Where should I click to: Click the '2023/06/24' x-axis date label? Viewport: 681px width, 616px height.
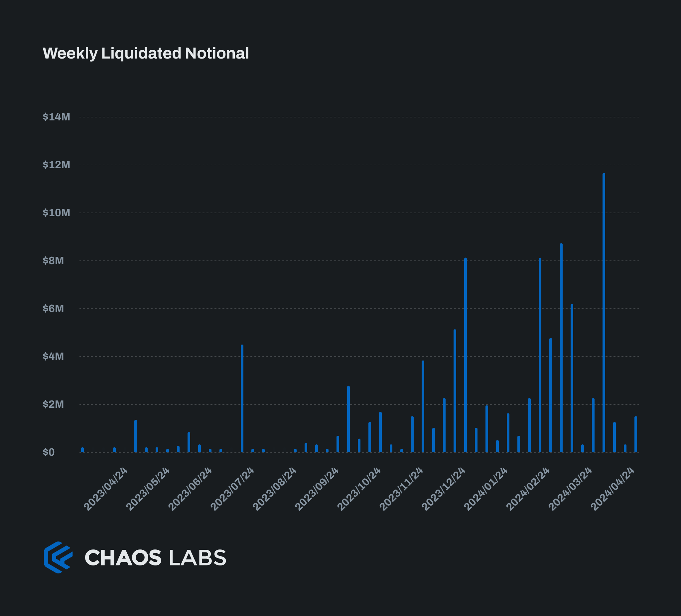click(190, 489)
